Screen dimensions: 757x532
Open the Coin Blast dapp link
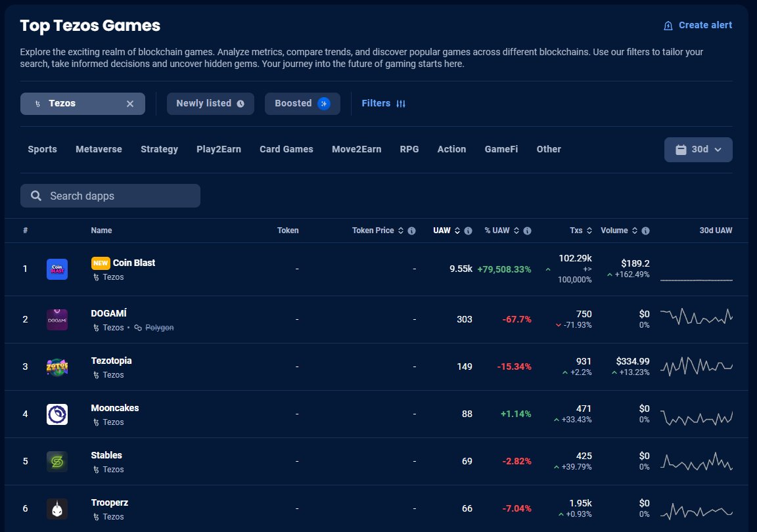pyautogui.click(x=134, y=263)
